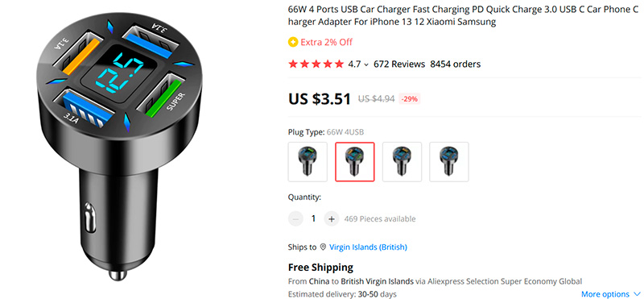Click the gold coin icon beside Extra 2% Off

click(293, 42)
